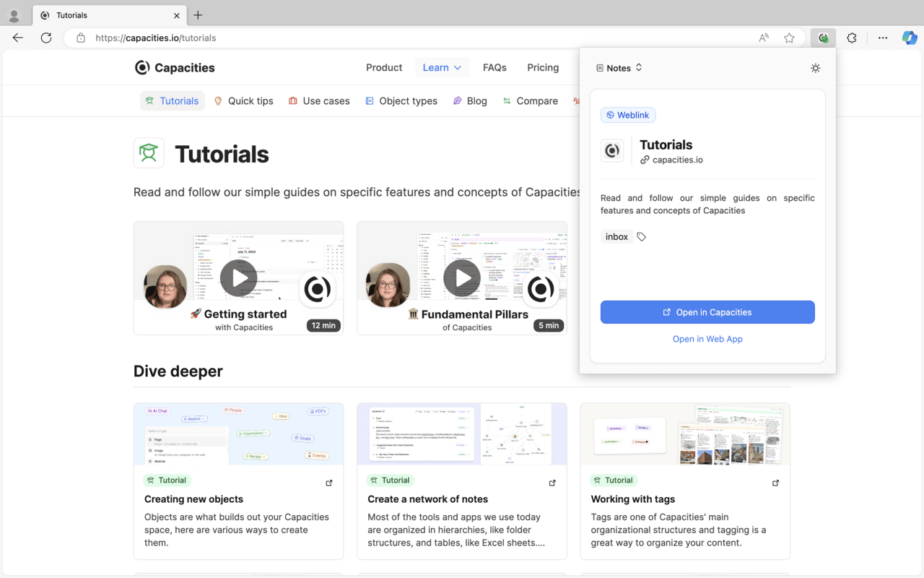Click the Tutorials title in popup
This screenshot has height=578, width=924.
click(666, 144)
